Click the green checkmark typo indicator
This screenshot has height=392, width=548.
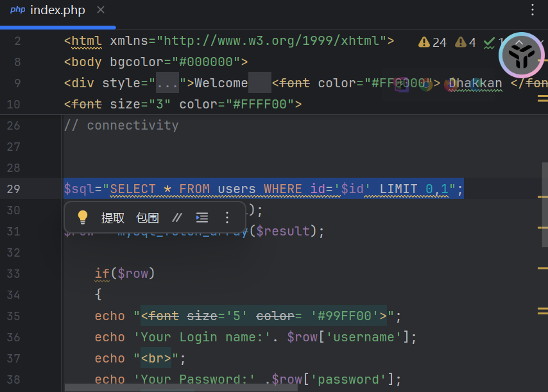(490, 42)
